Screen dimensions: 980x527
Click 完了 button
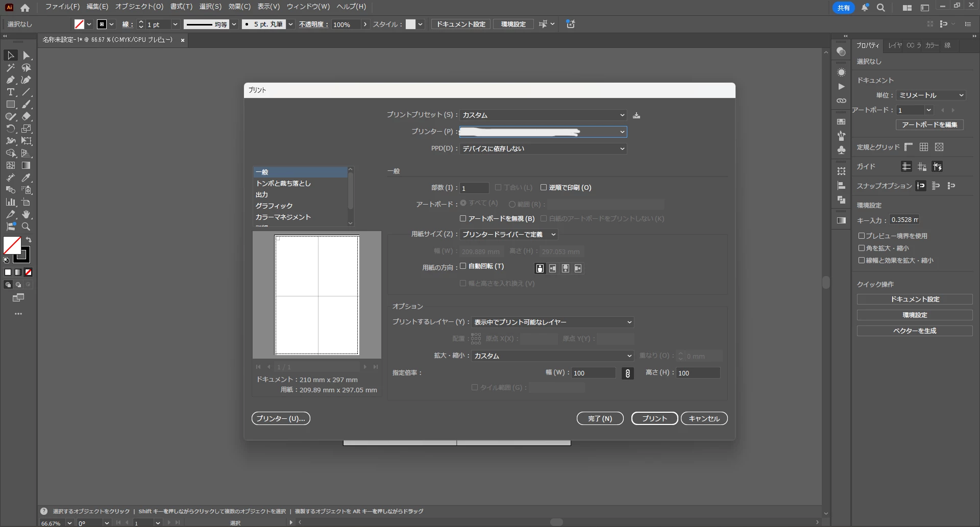600,419
